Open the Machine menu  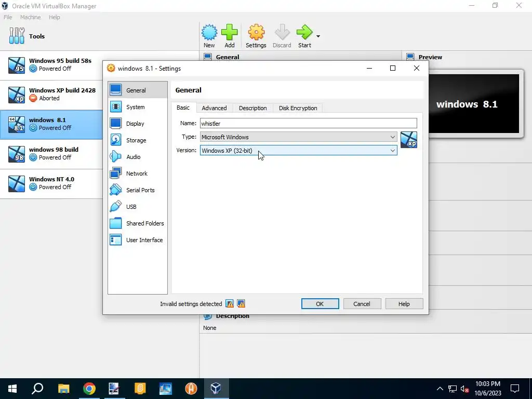[x=30, y=17]
